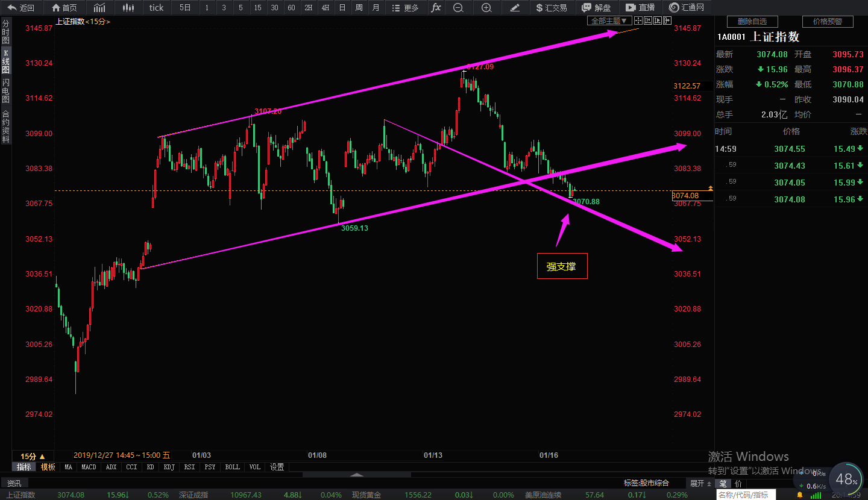Image resolution: width=868 pixels, height=500 pixels.
Task: Select the 30 minute period
Action: (274, 8)
